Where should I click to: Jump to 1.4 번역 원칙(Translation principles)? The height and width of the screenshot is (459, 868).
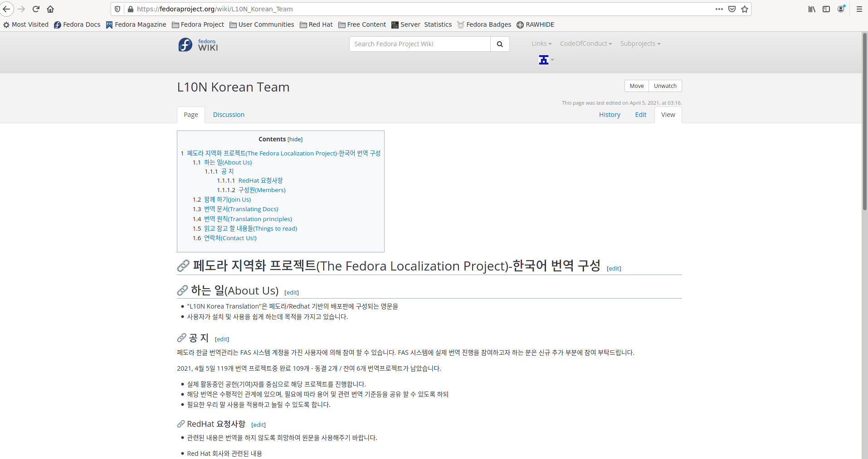click(x=242, y=219)
